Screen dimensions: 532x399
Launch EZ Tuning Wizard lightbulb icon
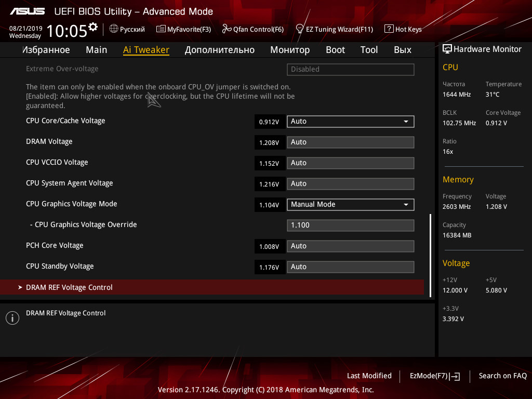click(x=300, y=29)
